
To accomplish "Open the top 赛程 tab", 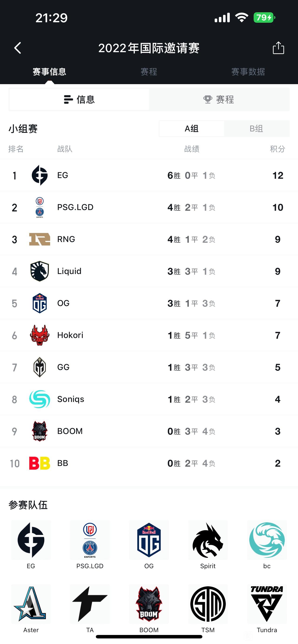I will click(x=149, y=72).
